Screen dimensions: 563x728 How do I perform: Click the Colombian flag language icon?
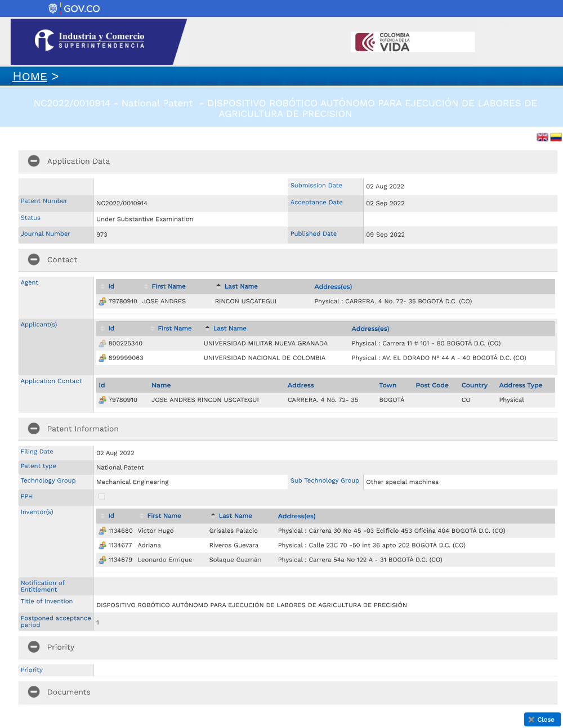coord(556,137)
